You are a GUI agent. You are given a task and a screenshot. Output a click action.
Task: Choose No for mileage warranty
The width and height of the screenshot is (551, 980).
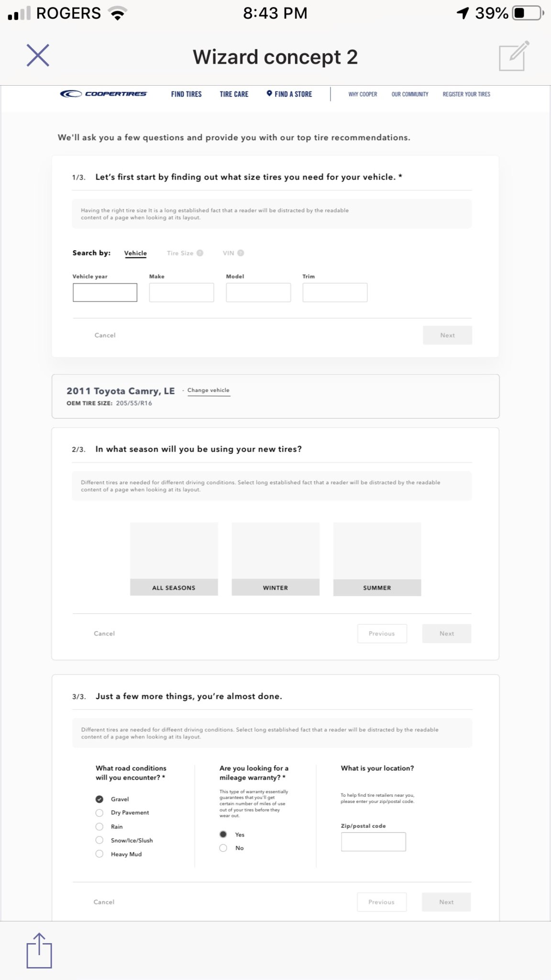point(223,848)
